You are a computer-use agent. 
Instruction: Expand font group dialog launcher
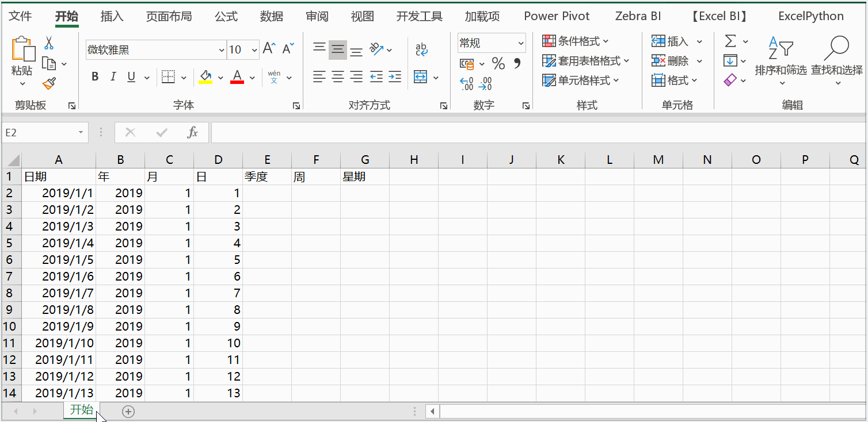pos(296,106)
